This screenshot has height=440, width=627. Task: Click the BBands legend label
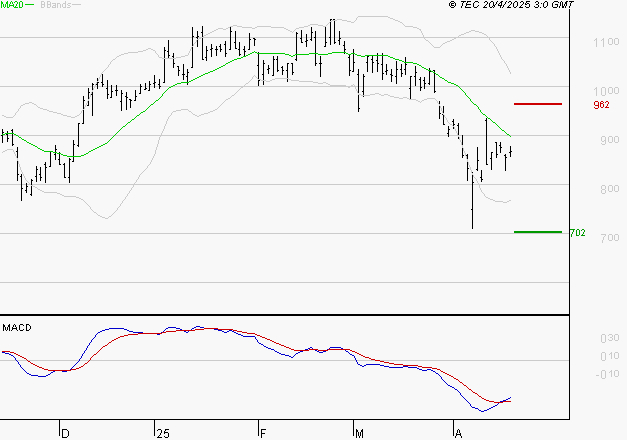(56, 5)
